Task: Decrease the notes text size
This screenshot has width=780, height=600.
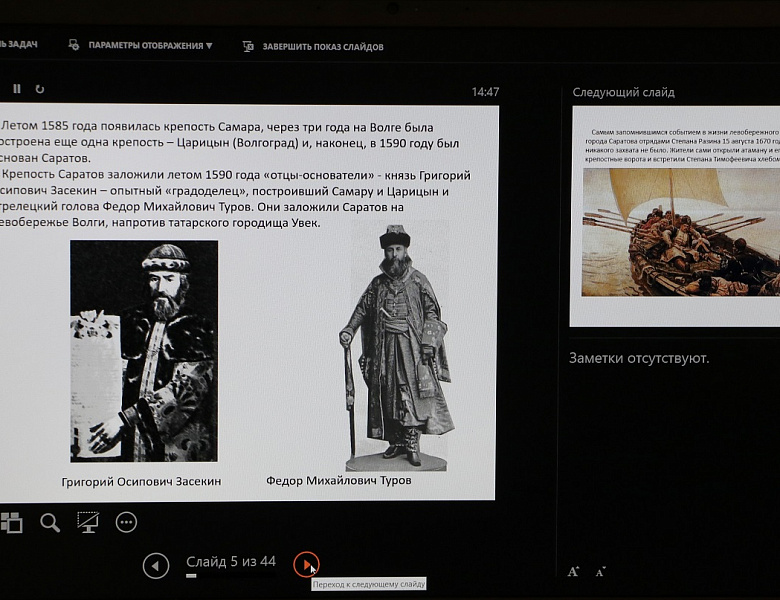Action: click(x=600, y=572)
